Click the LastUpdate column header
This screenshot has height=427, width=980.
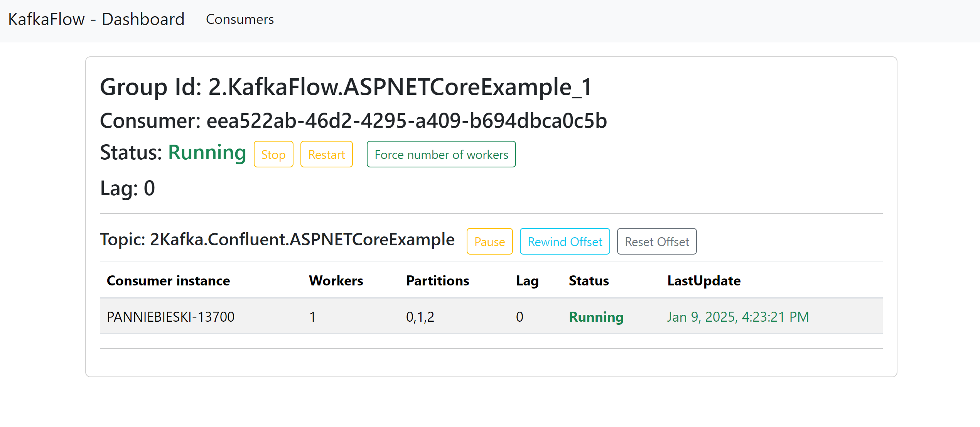coord(704,280)
